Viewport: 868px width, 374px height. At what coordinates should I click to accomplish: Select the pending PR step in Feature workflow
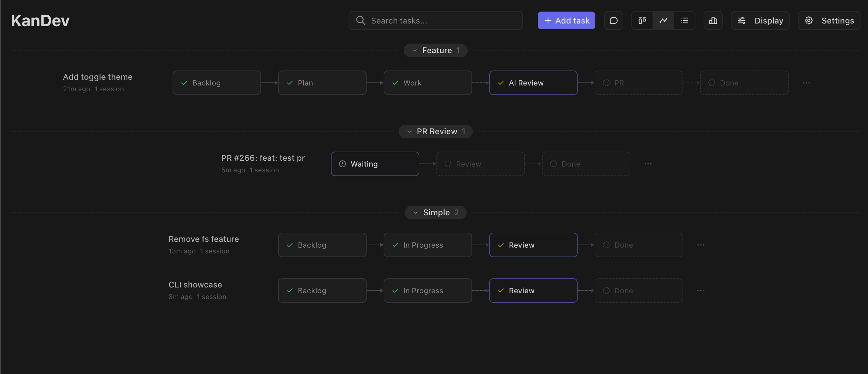click(639, 83)
